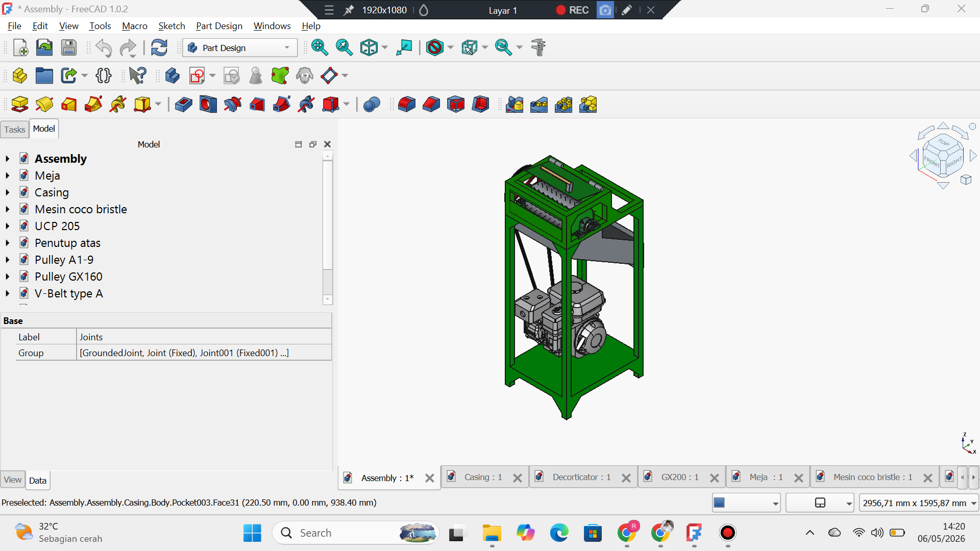Expand the Casing tree item
980x551 pixels.
7,192
